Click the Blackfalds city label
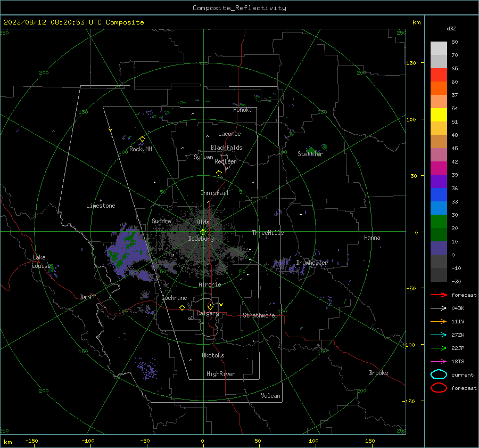Viewport: 479px width, 448px height. coord(226,148)
